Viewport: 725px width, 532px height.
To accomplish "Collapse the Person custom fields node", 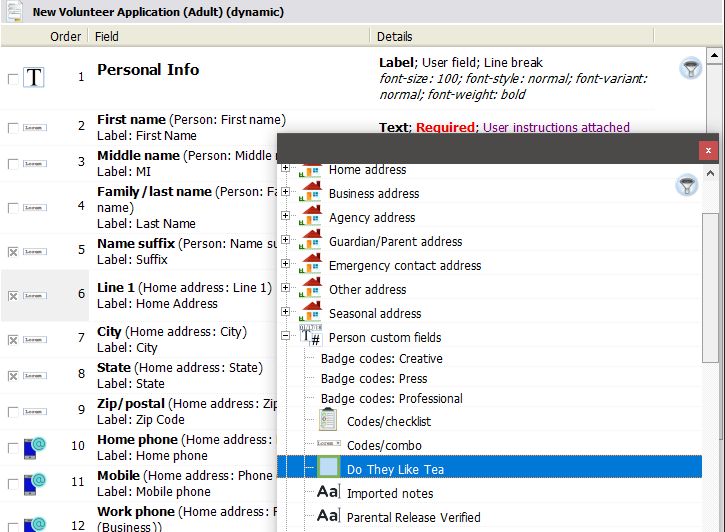I will pyautogui.click(x=286, y=337).
